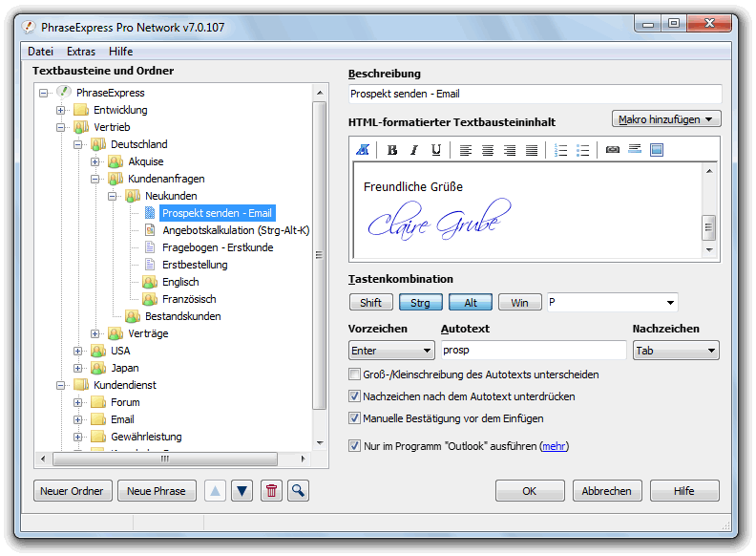Open the Extras menu

(81, 52)
